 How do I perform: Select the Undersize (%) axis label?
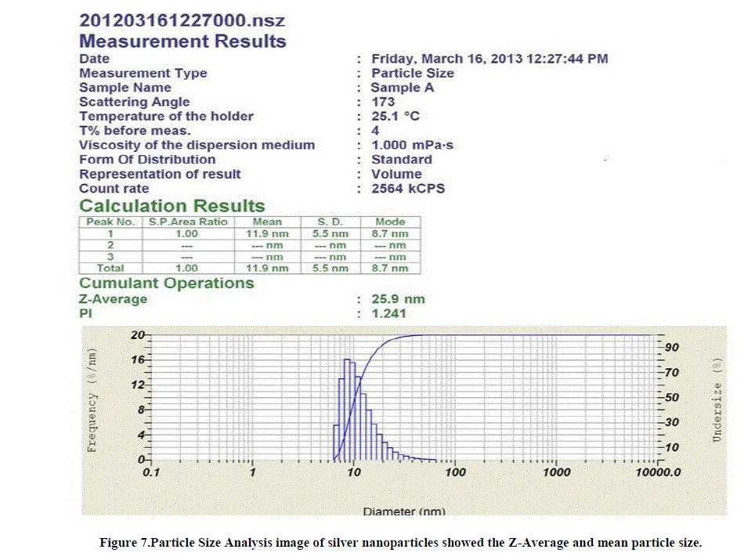[717, 399]
